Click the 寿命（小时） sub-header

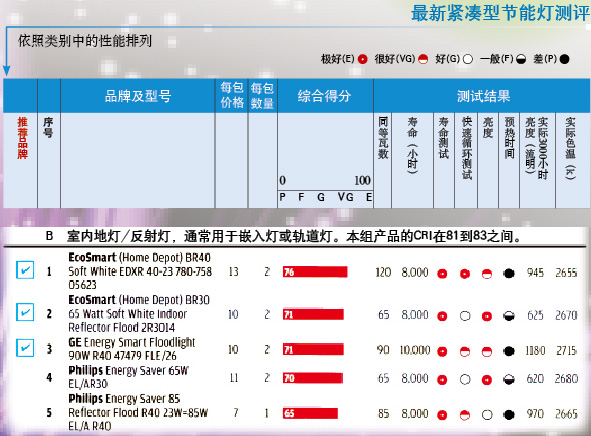(x=413, y=145)
